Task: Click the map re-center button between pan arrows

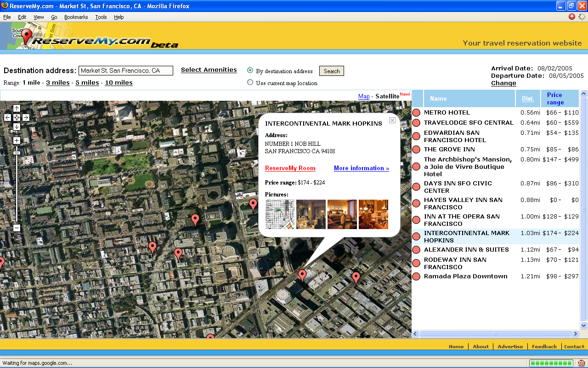Action: point(17,117)
